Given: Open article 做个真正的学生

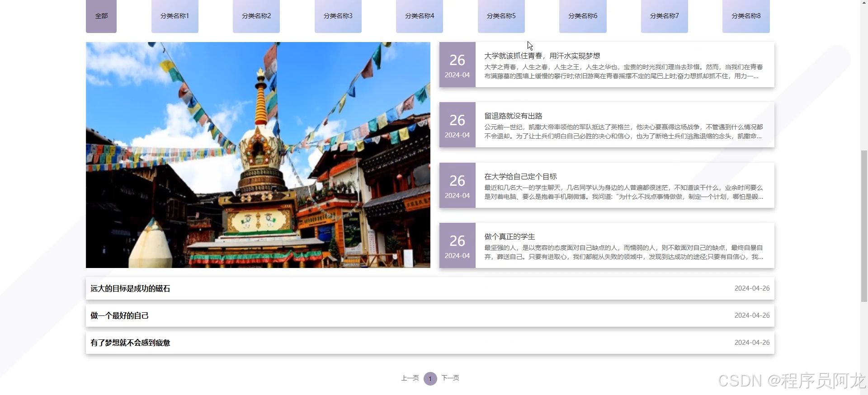Looking at the screenshot, I should point(509,236).
